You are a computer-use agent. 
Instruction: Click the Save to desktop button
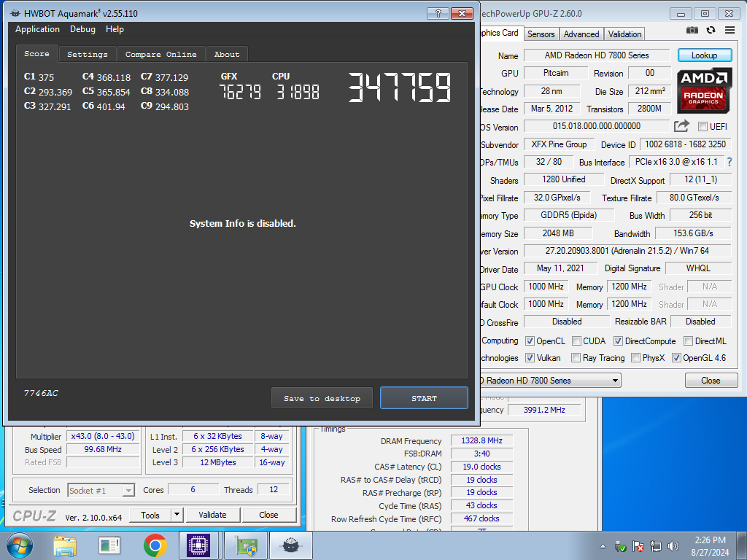tap(322, 398)
